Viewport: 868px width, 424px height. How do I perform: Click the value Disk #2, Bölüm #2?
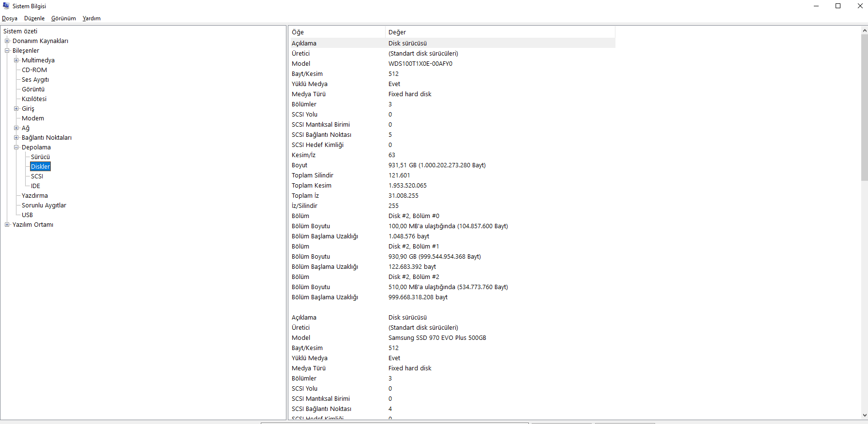pyautogui.click(x=414, y=277)
